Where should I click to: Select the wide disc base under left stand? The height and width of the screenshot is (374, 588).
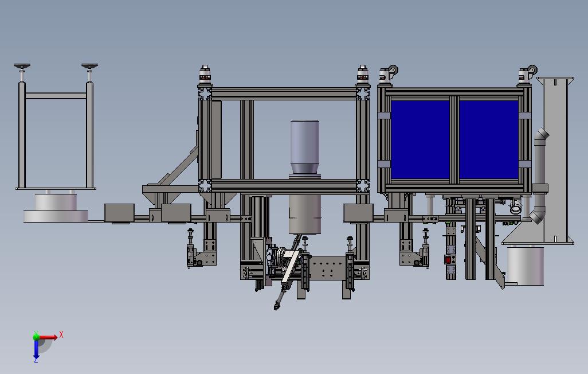click(x=56, y=216)
